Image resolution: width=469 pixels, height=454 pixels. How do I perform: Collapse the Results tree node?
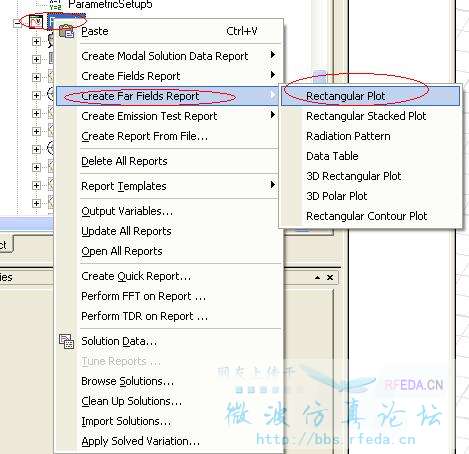(x=17, y=23)
